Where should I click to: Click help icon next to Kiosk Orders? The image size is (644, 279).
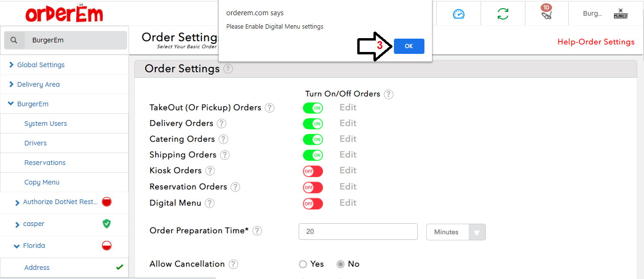point(210,171)
